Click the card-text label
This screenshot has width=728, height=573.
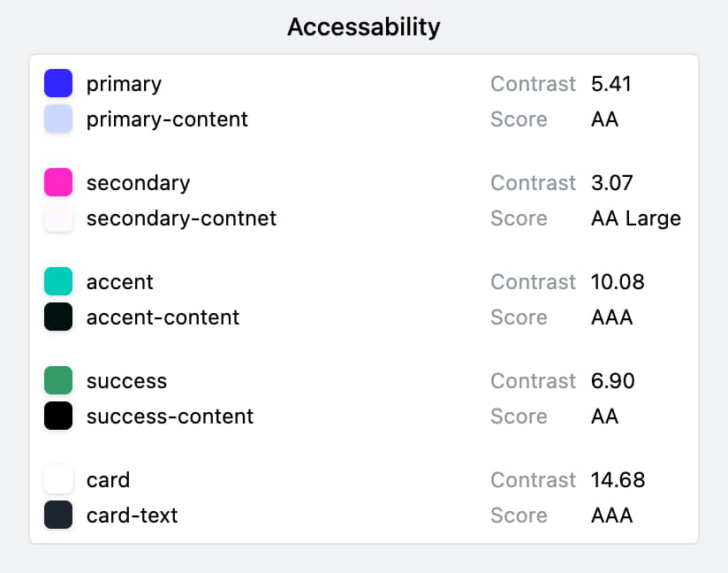[x=132, y=516]
